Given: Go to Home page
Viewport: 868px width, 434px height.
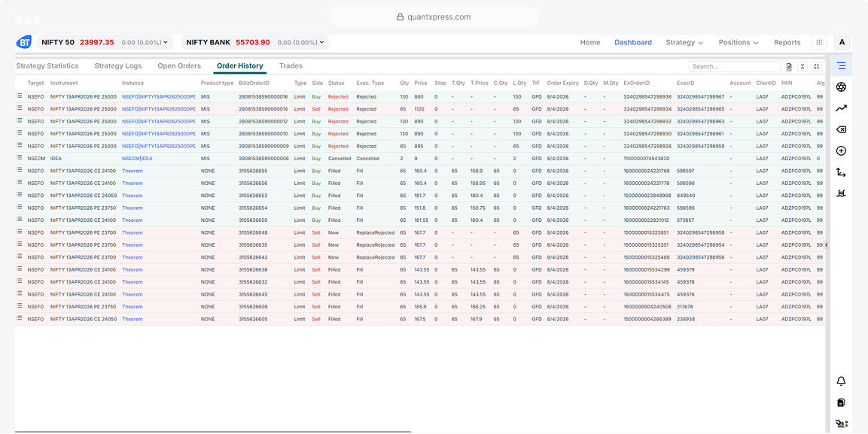Looking at the screenshot, I should tap(590, 43).
